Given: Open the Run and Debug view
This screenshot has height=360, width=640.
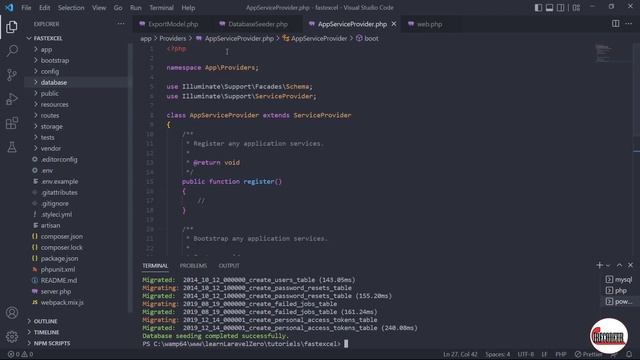Looking at the screenshot, I should [12, 99].
